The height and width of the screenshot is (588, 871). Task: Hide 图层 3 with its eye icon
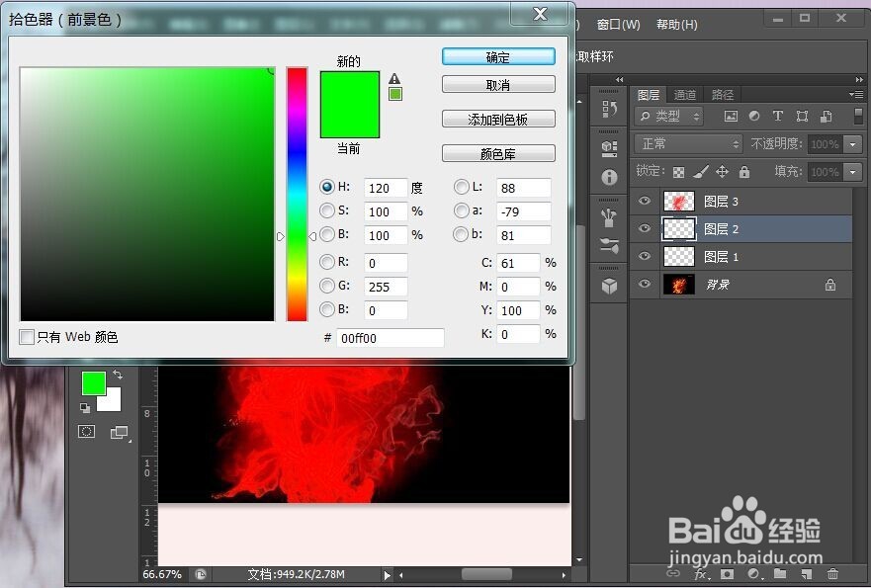point(645,201)
